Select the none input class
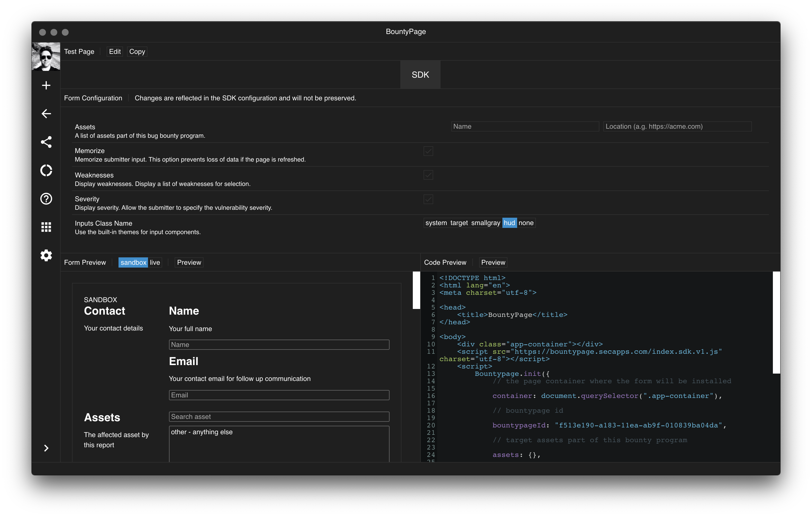 (526, 223)
